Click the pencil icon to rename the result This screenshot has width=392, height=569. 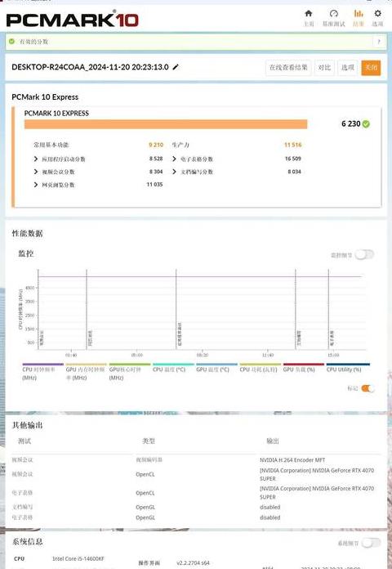click(x=176, y=67)
